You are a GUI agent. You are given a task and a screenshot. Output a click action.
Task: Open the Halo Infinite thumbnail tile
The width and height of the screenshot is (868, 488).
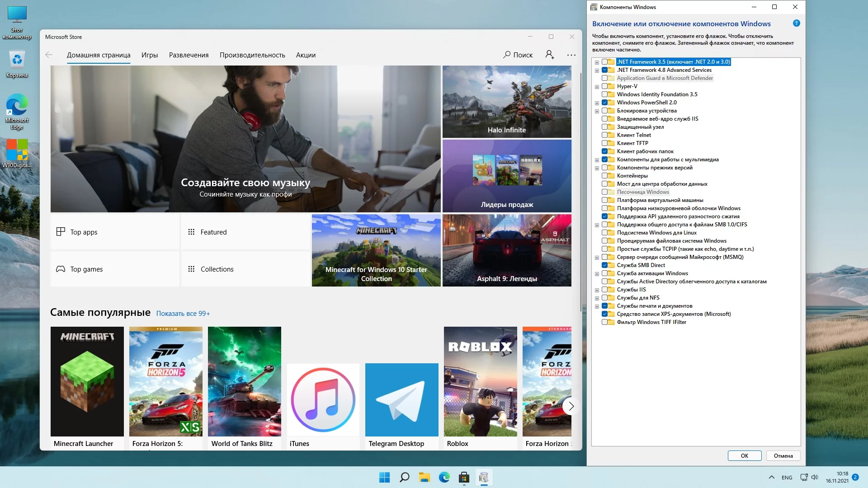(x=506, y=102)
